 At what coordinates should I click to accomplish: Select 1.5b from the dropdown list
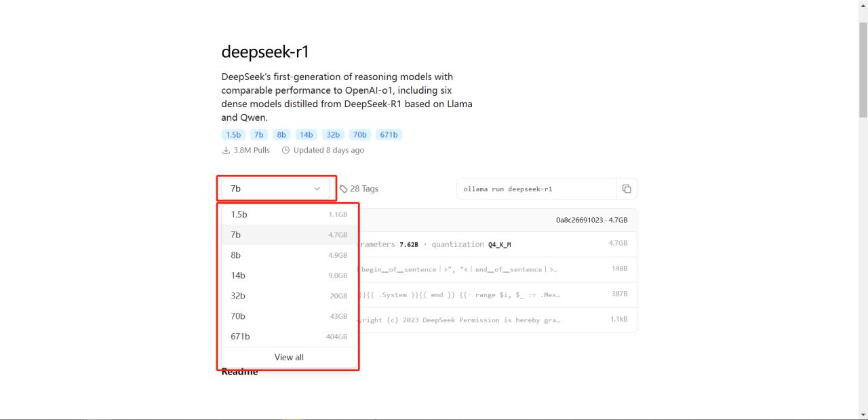[289, 214]
